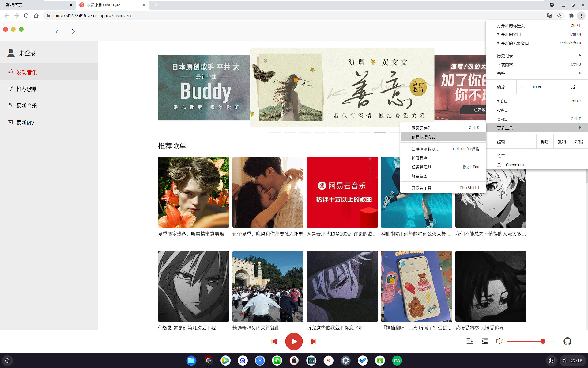
Task: Open 任务管理器 from submenu
Action: pyautogui.click(x=443, y=167)
